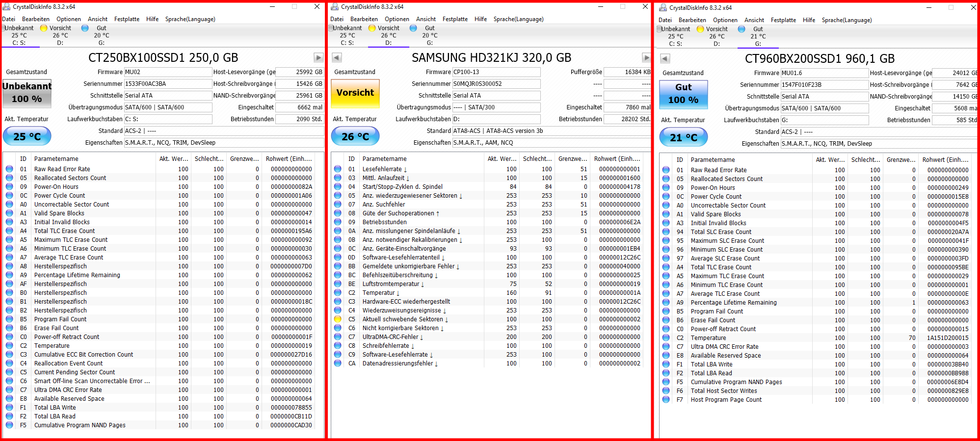The image size is (980, 441).
Task: Click CrystalDiskInfo app icon in rightmost title bar
Action: click(x=663, y=8)
